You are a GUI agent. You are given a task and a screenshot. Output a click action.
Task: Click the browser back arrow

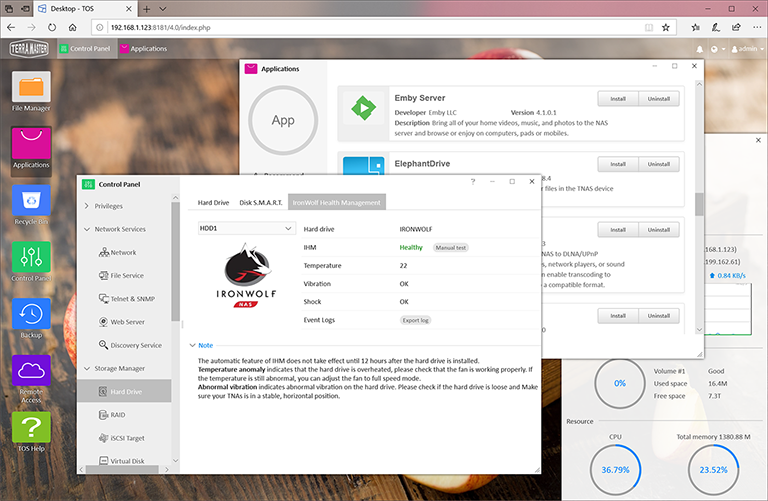[x=11, y=27]
